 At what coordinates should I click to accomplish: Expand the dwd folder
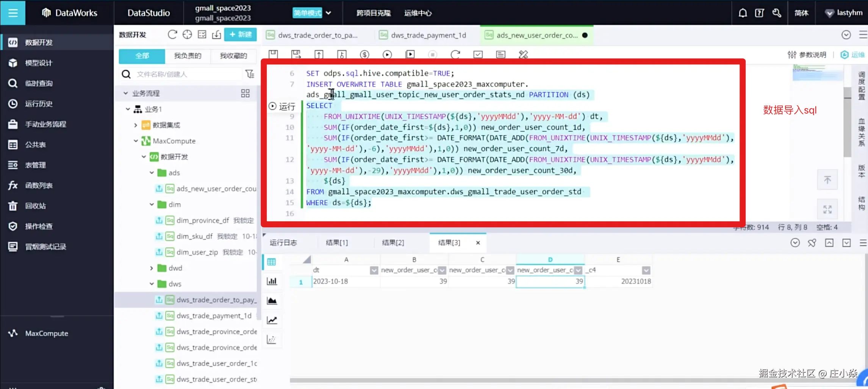pyautogui.click(x=152, y=268)
